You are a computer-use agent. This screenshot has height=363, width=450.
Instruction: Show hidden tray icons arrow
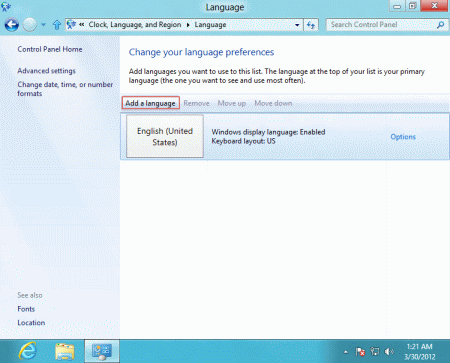click(x=346, y=352)
